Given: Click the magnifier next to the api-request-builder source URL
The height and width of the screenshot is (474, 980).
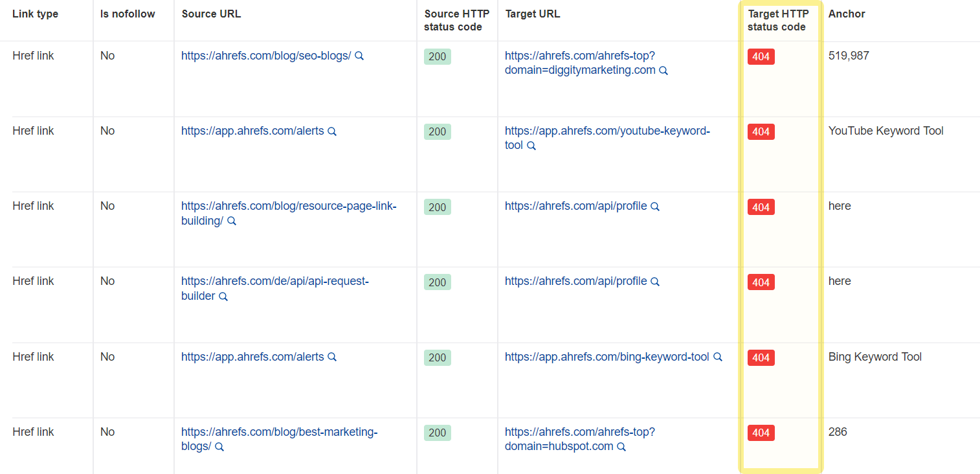Looking at the screenshot, I should (x=223, y=296).
